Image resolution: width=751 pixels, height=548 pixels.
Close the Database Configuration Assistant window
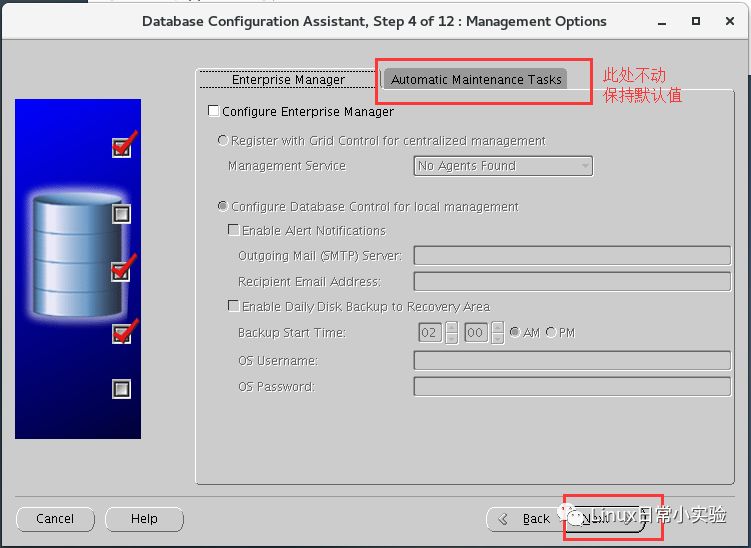coord(730,21)
